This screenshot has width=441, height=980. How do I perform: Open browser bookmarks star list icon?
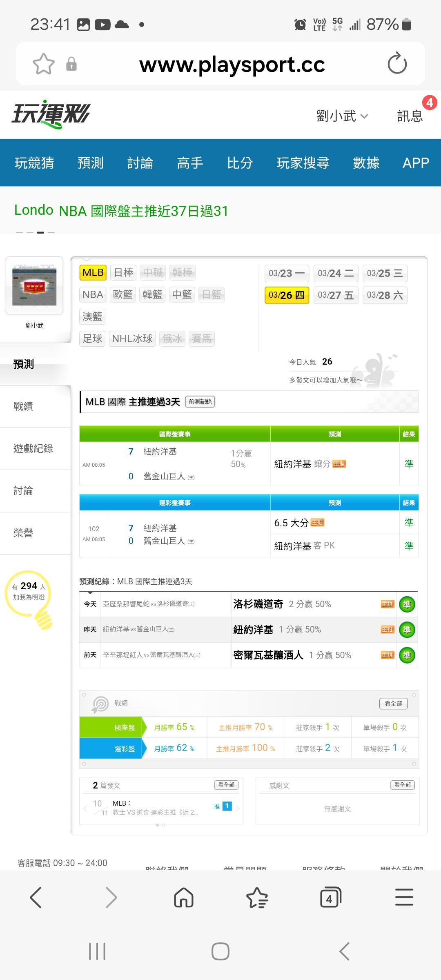click(x=257, y=898)
